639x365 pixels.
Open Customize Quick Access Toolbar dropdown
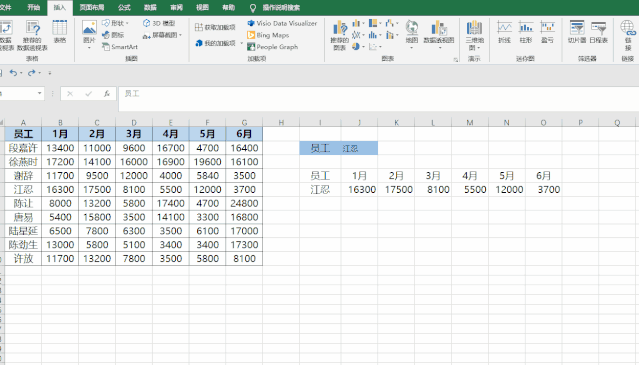click(50, 73)
